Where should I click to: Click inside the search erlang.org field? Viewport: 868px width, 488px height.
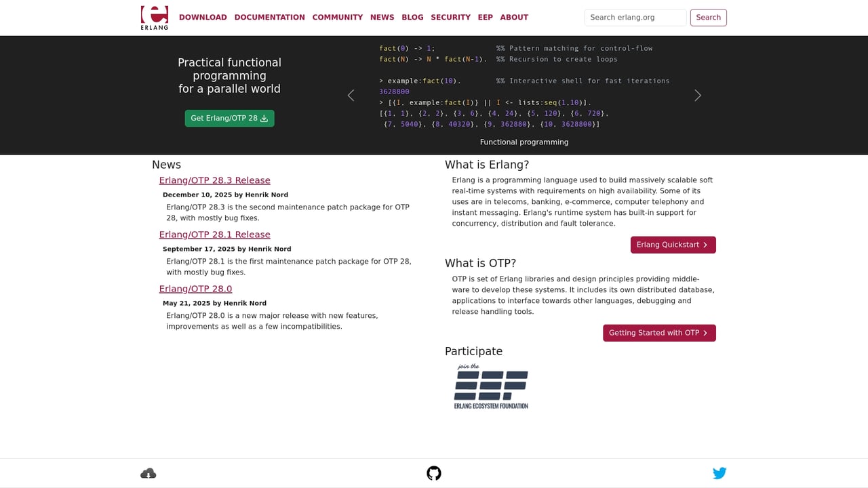click(635, 17)
